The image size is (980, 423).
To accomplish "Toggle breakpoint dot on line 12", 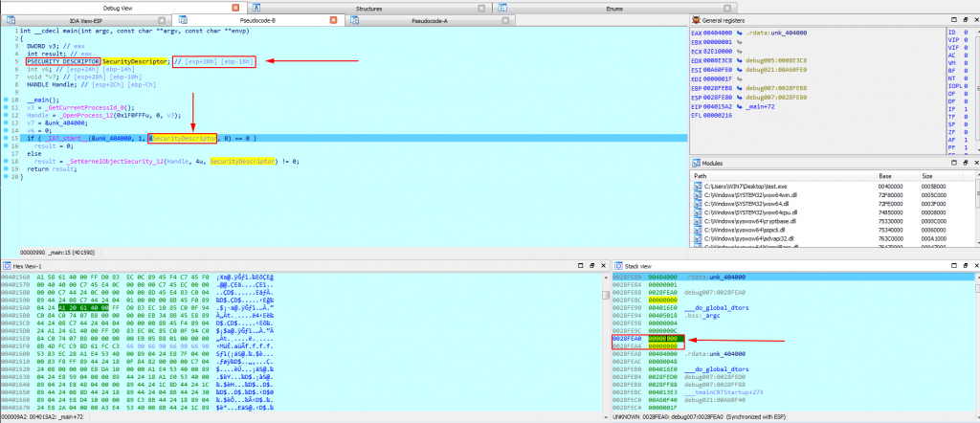I will [7, 115].
